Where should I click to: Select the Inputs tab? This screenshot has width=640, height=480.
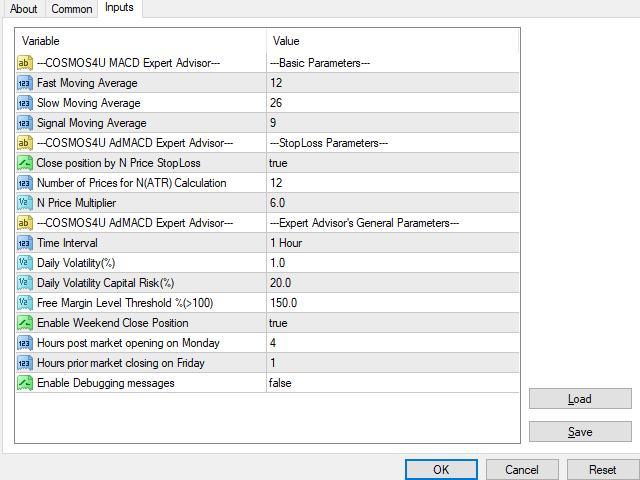[x=119, y=8]
